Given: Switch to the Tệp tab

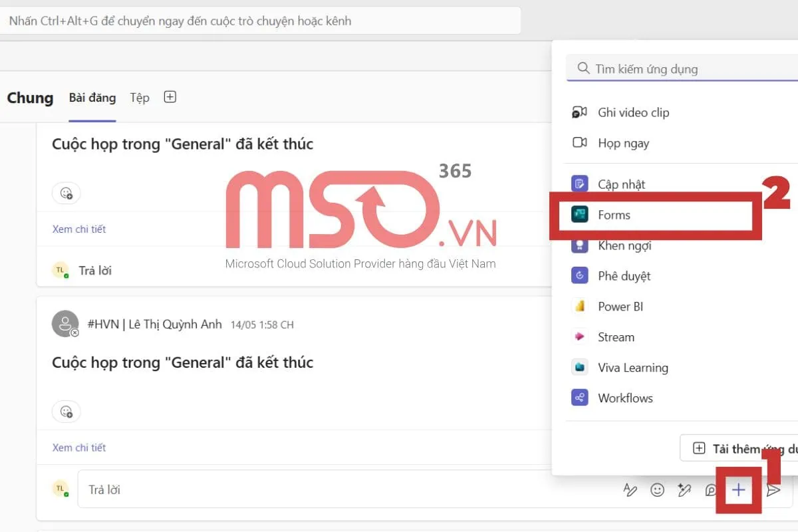Looking at the screenshot, I should (x=140, y=98).
